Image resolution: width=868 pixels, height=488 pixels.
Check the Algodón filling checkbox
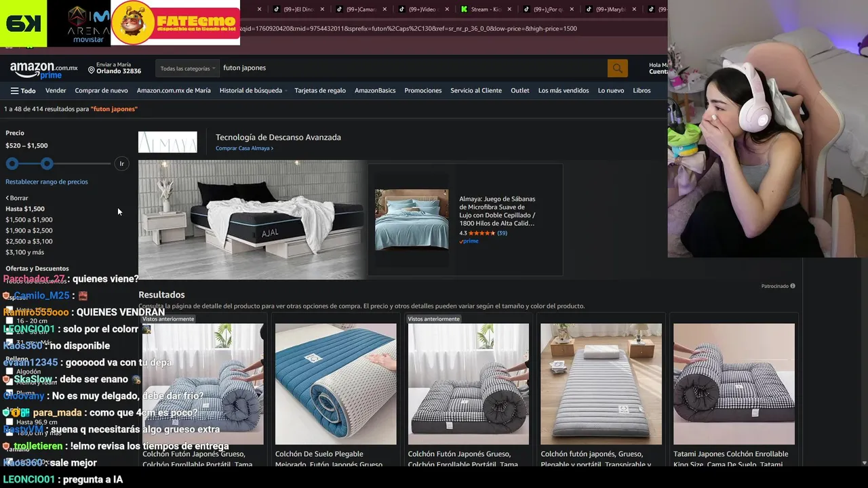tap(9, 371)
